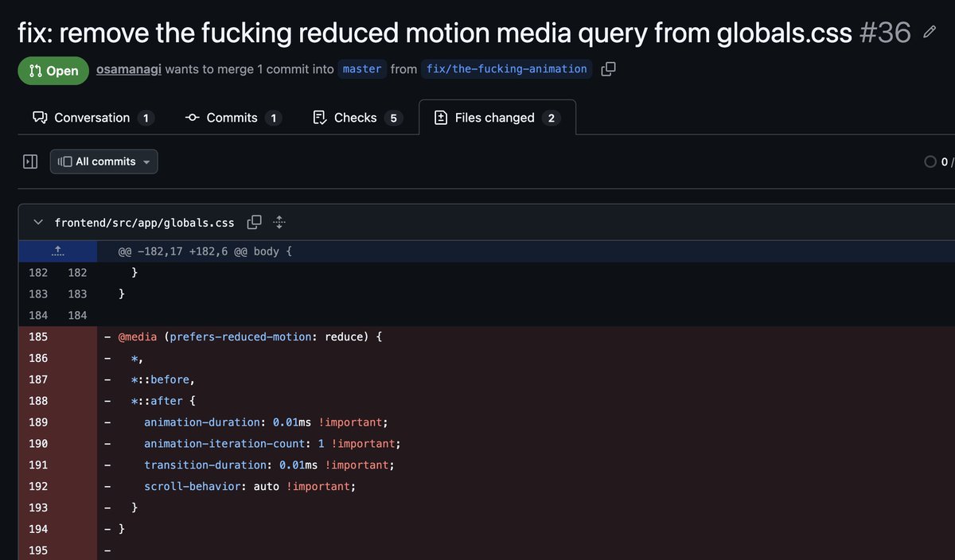955x560 pixels.
Task: Select the Files changed tab
Action: point(497,118)
